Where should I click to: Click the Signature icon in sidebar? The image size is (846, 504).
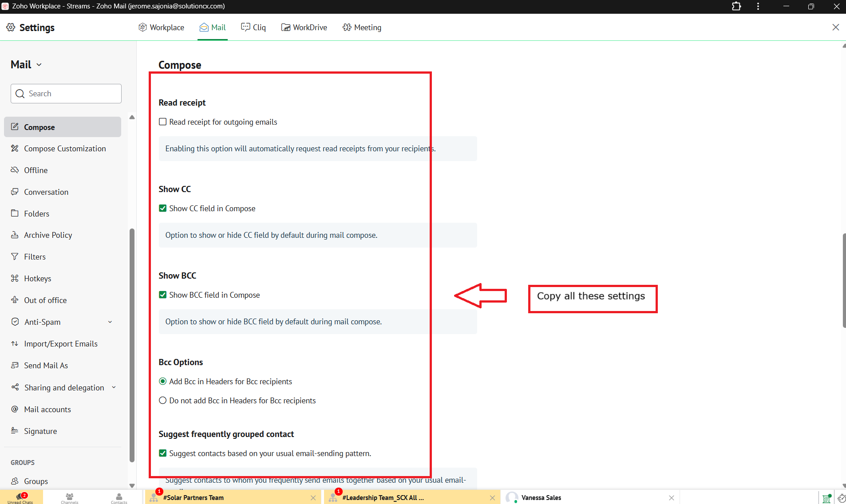coord(15,431)
